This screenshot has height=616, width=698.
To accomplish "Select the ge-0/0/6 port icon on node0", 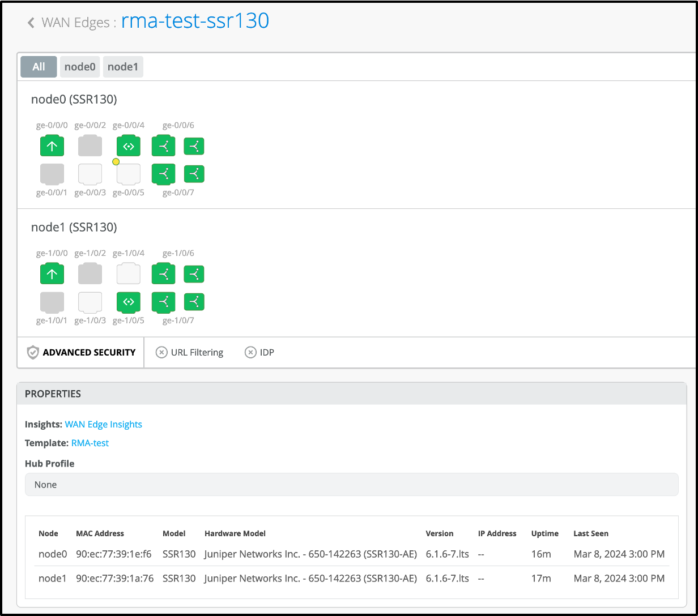I will point(163,147).
